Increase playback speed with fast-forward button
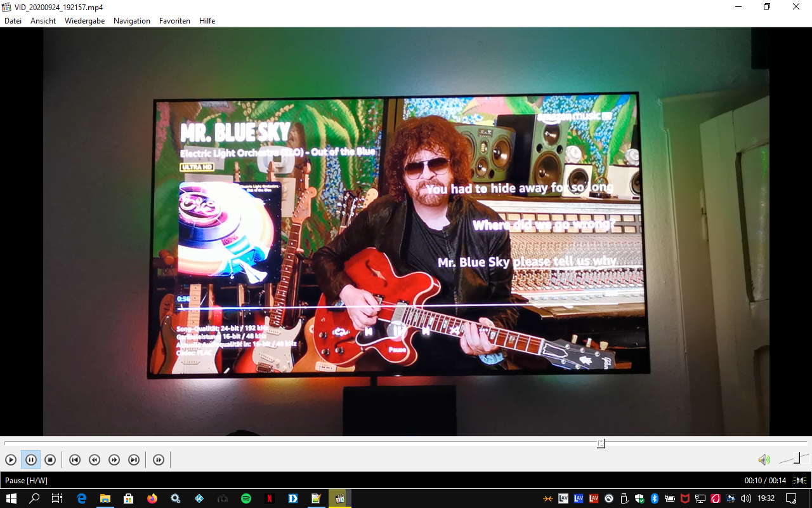The height and width of the screenshot is (508, 812). coord(114,460)
